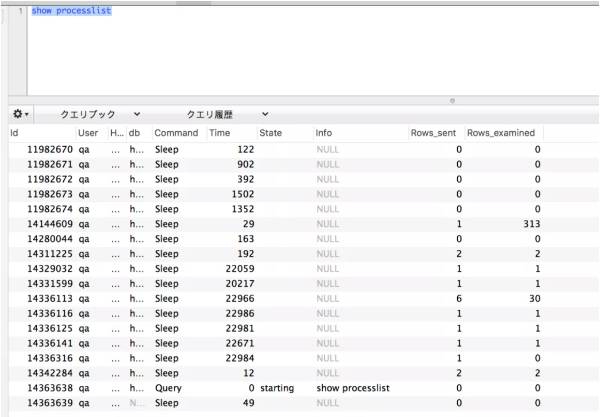600x417 pixels.
Task: Select Id cell 11982672
Action: click(x=50, y=179)
